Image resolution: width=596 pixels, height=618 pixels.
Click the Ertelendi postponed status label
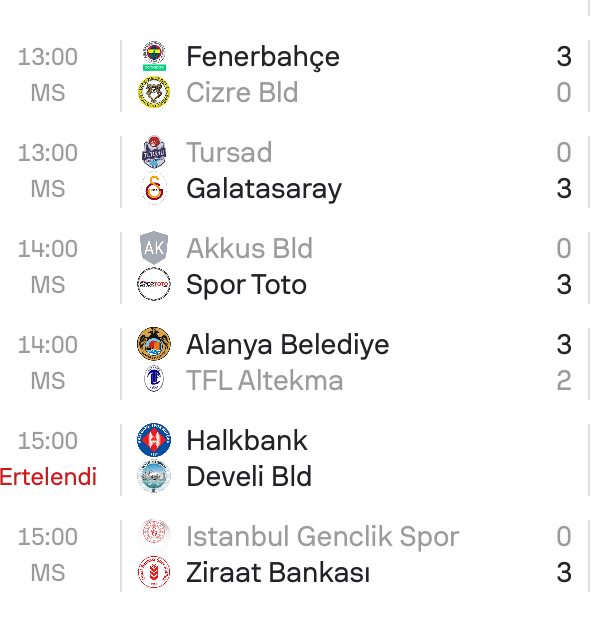48,477
